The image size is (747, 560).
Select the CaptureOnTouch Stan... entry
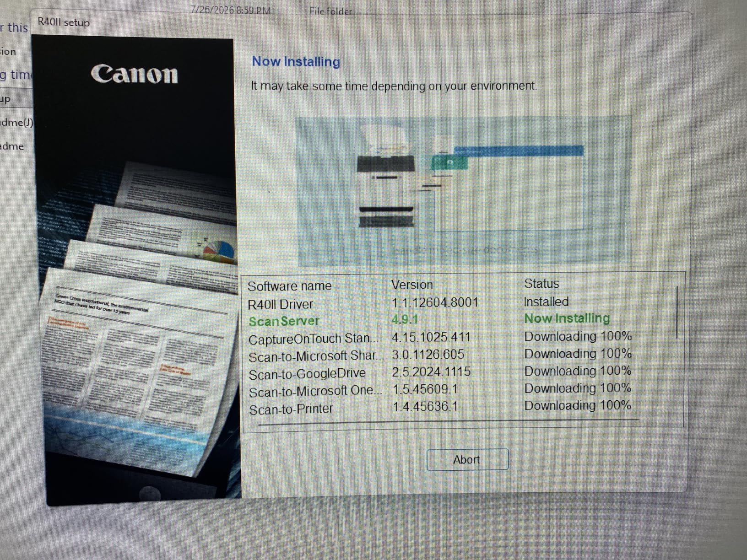coord(314,339)
